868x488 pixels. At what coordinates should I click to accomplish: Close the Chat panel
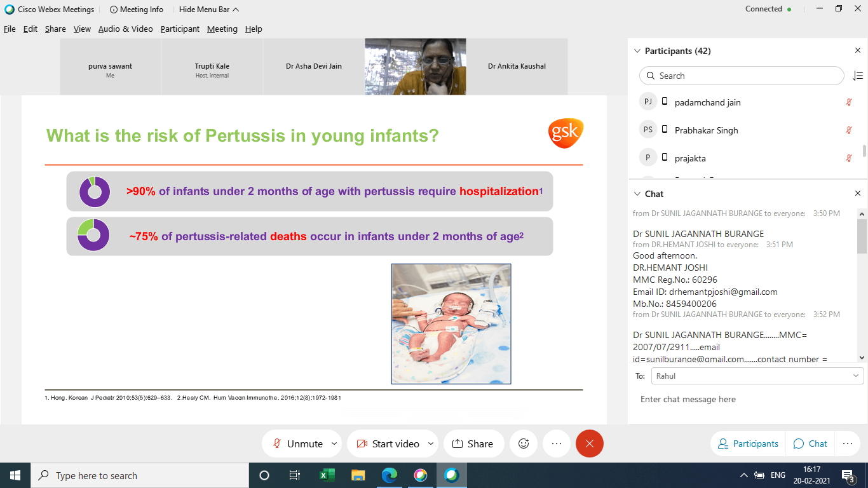(857, 194)
